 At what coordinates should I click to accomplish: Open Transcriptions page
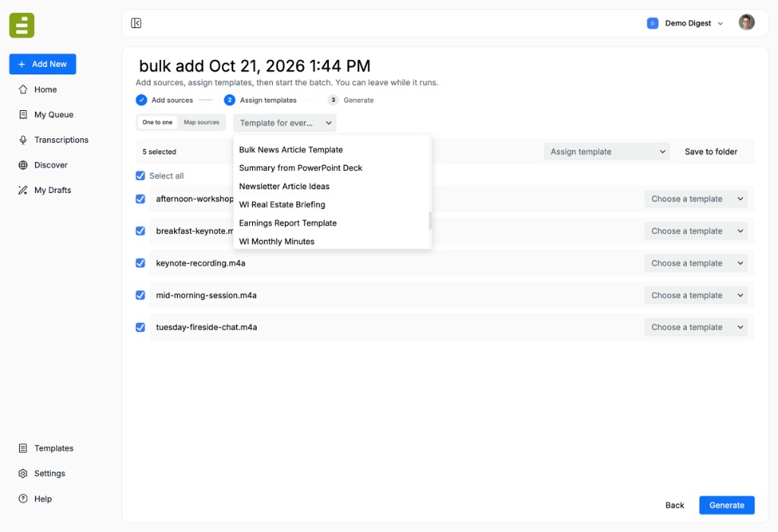(x=61, y=140)
